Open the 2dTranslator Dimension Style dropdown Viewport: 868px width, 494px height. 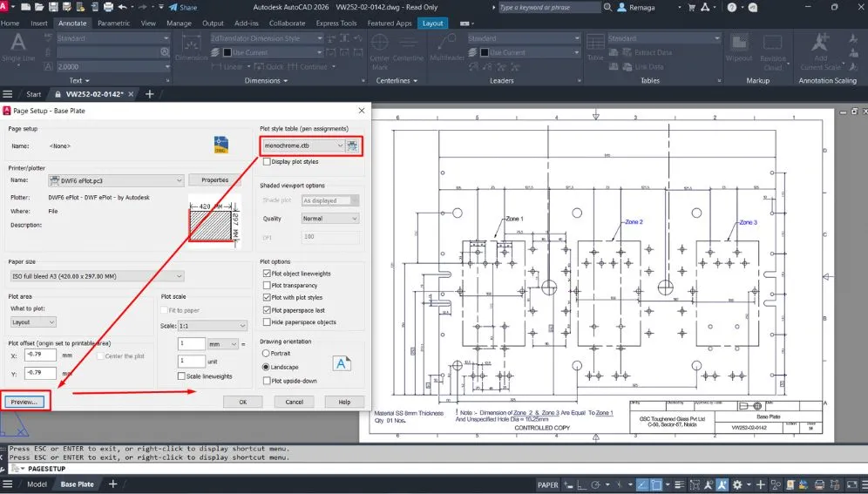267,38
